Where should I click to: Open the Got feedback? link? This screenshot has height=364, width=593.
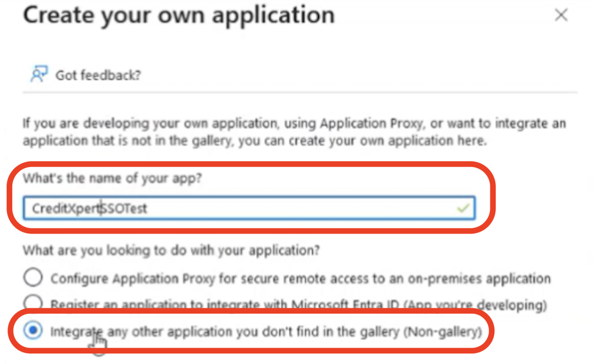[x=98, y=75]
